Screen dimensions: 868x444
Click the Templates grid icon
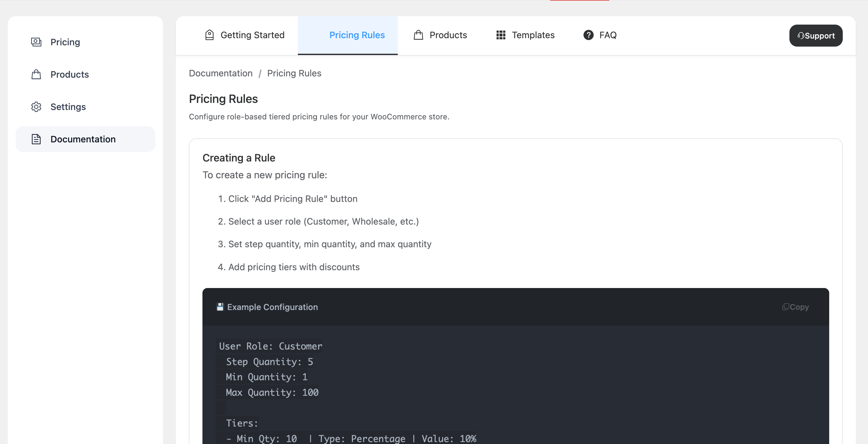(x=501, y=35)
